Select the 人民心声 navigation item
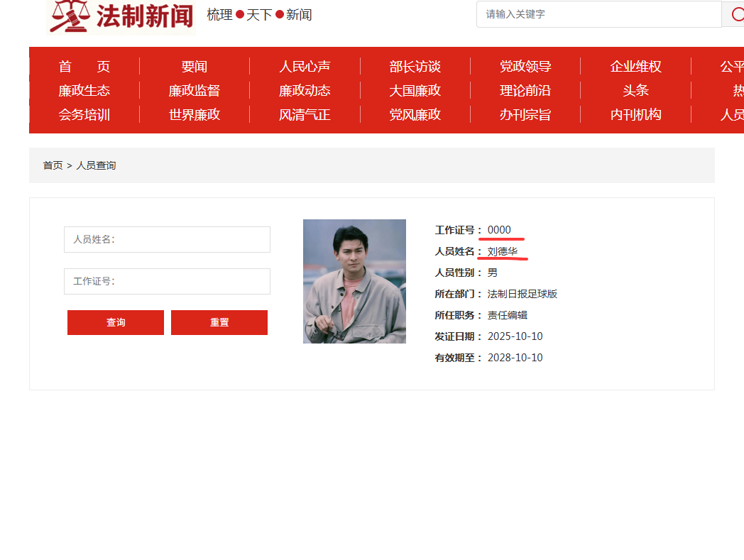The image size is (744, 560). [303, 66]
